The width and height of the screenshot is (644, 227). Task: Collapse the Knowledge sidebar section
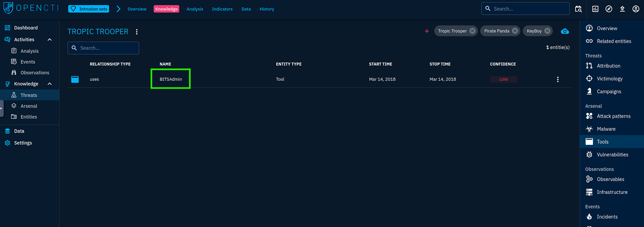(x=50, y=84)
